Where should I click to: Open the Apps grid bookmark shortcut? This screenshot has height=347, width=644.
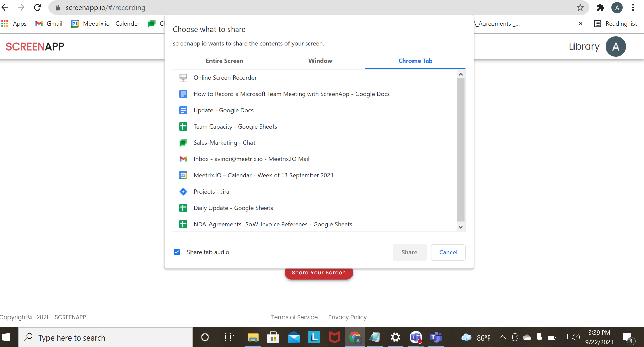(x=14, y=24)
